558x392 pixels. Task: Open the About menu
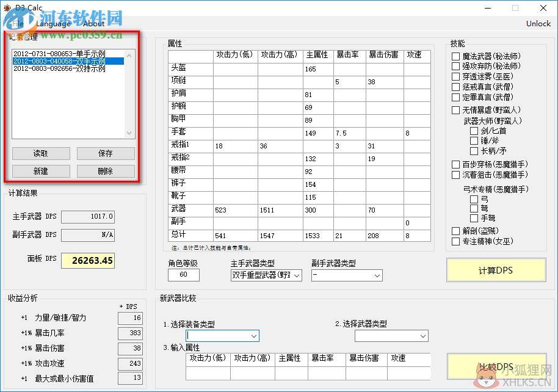tap(93, 23)
